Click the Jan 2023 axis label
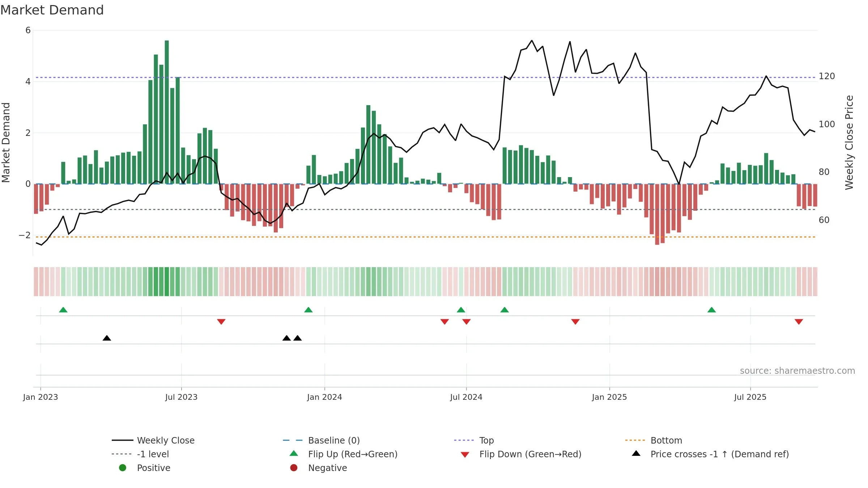 [x=41, y=397]
